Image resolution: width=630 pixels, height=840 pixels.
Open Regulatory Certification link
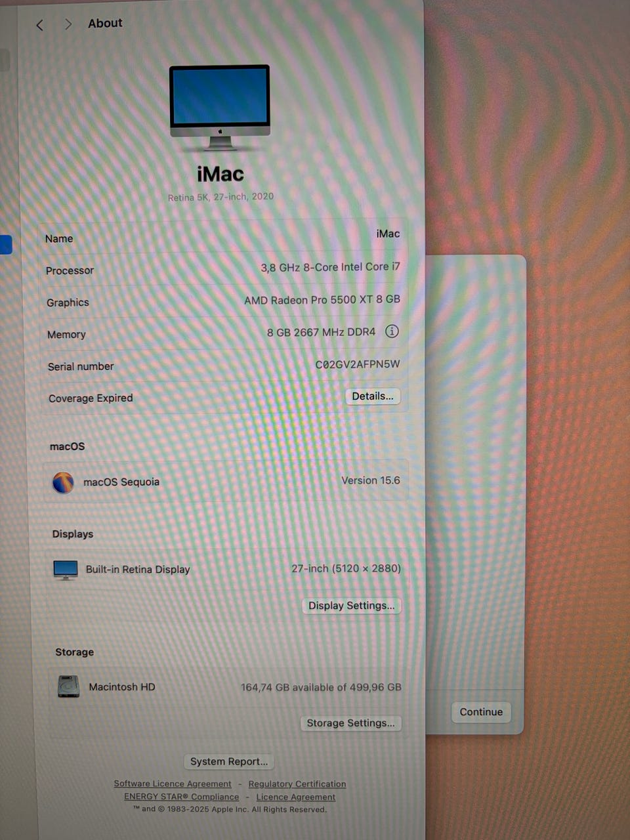(x=297, y=784)
